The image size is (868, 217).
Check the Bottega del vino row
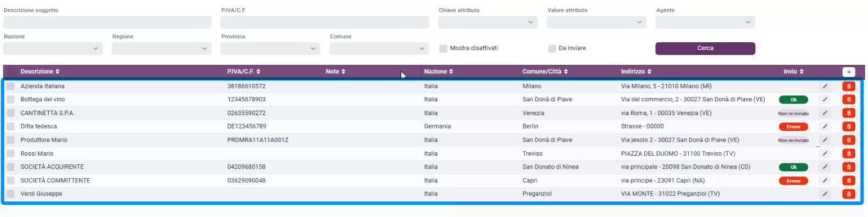pos(10,100)
